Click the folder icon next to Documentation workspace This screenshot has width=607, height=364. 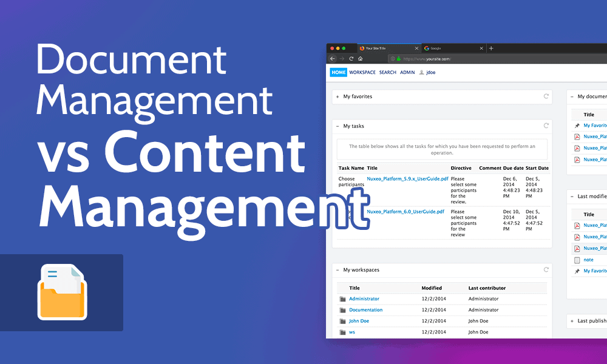[x=342, y=309]
